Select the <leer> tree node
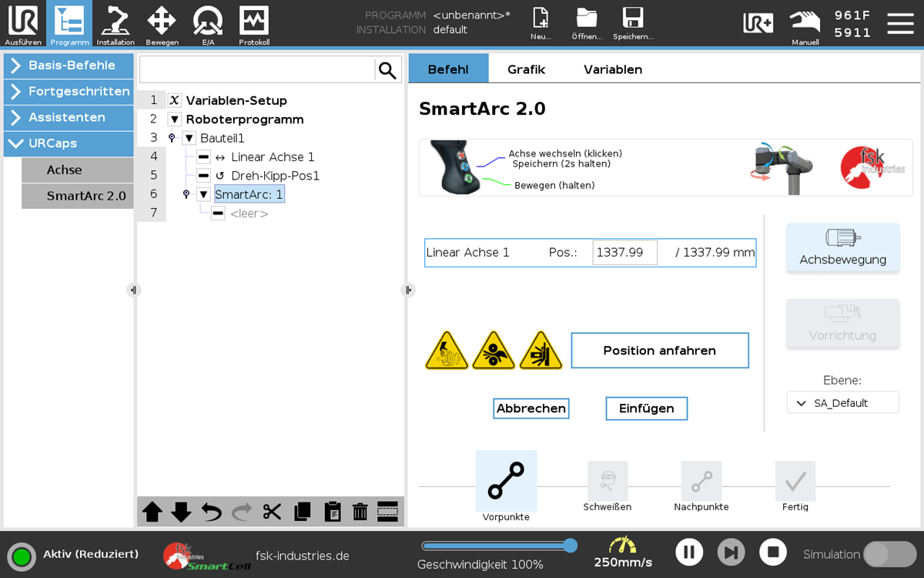This screenshot has height=578, width=924. coord(249,213)
